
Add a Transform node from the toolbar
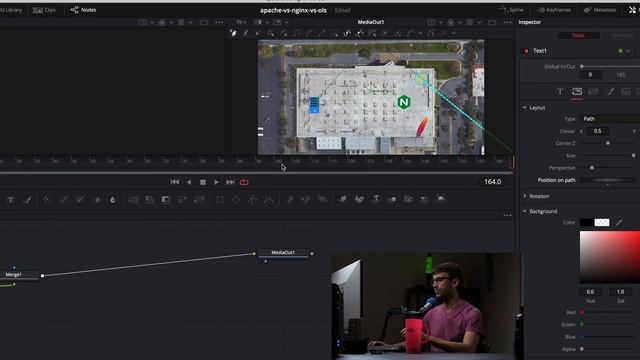(x=199, y=200)
